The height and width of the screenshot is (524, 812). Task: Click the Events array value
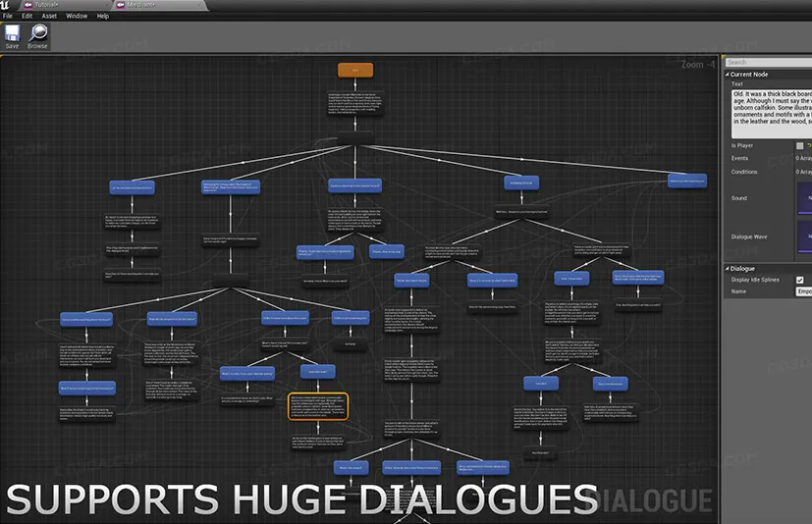tap(804, 158)
